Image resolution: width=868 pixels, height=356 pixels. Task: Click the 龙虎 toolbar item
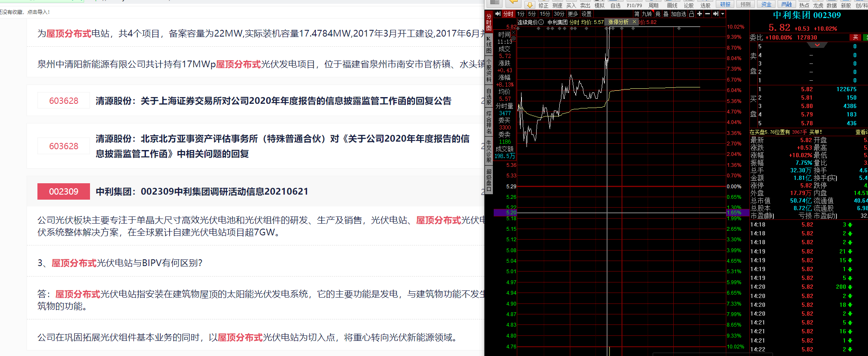point(818,5)
